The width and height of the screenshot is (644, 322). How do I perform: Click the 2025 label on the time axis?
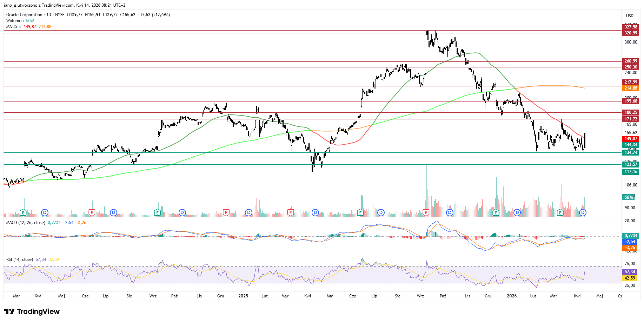(243, 296)
